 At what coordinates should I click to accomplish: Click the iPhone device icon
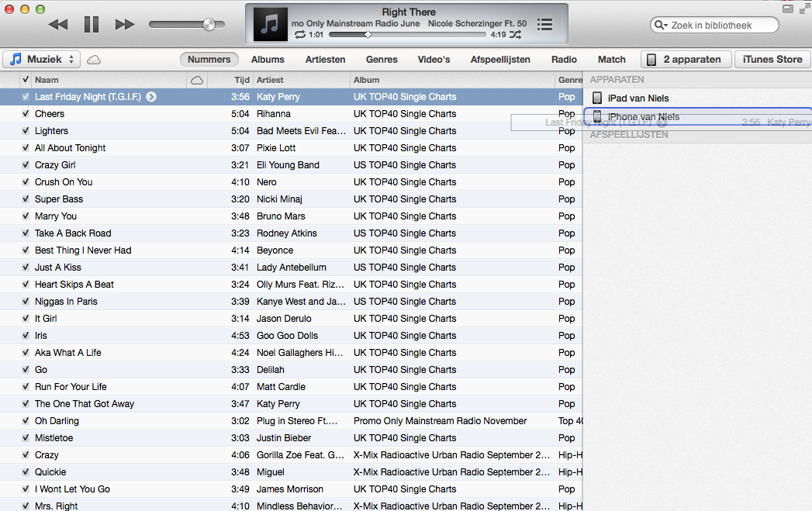597,116
